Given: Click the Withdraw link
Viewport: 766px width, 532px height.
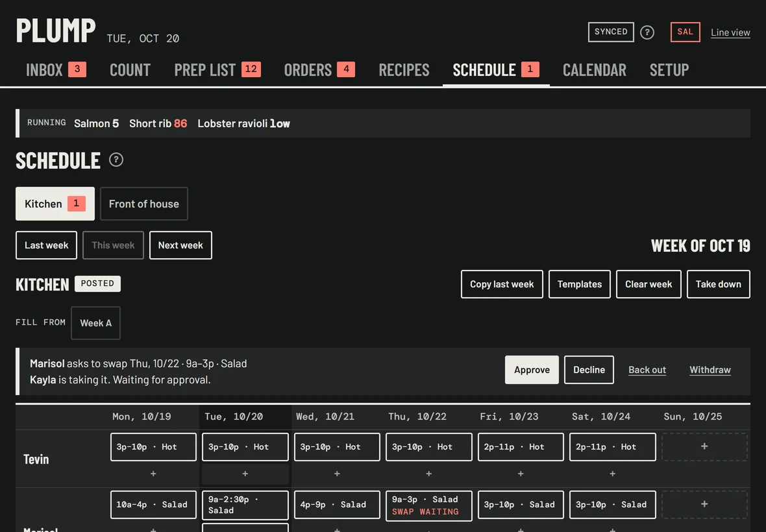Looking at the screenshot, I should [x=710, y=370].
